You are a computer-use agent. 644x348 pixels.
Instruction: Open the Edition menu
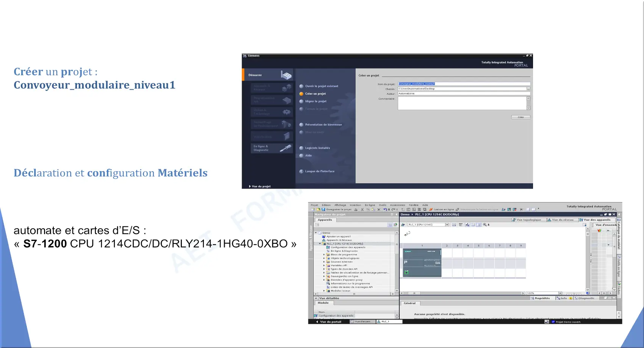[326, 205]
